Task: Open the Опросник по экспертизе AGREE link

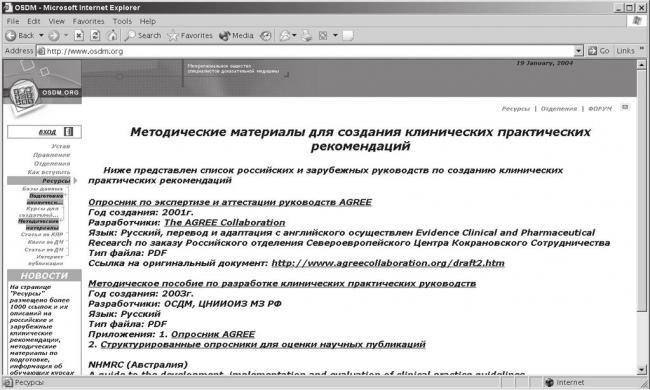Action: [x=230, y=202]
